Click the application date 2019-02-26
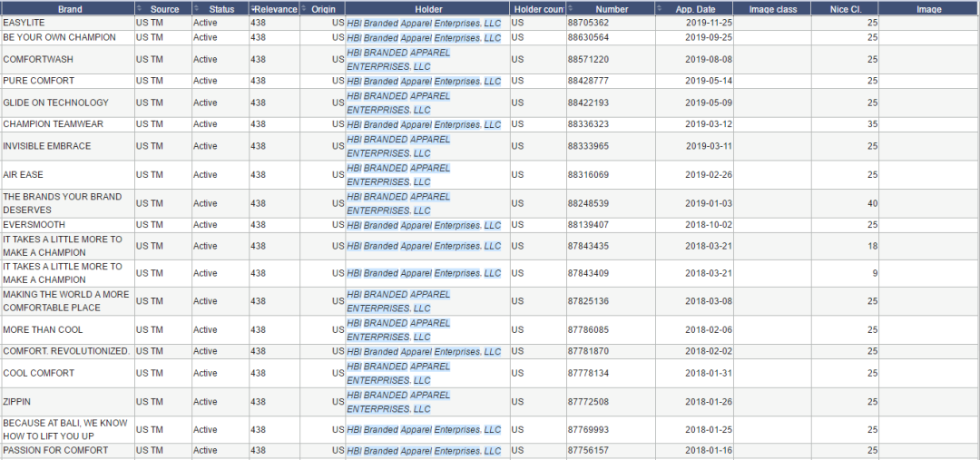 point(709,175)
